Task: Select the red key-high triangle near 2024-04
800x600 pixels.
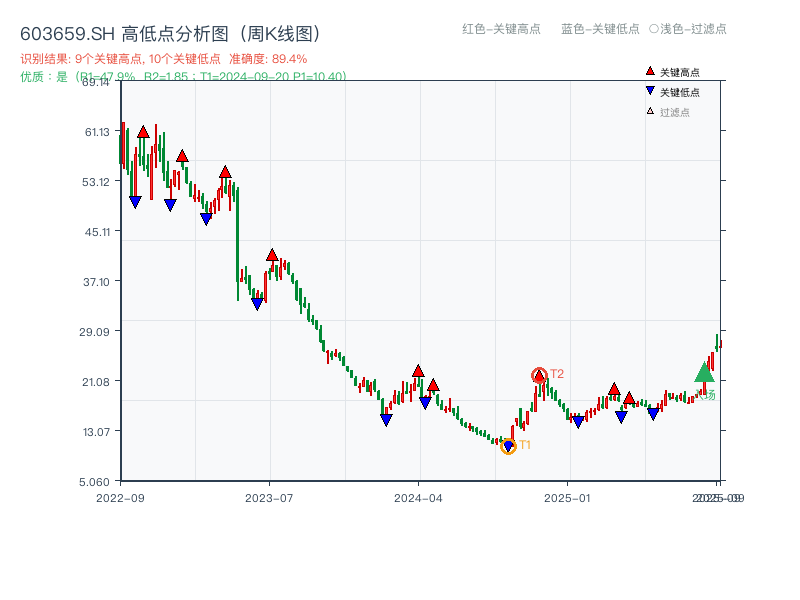Action: click(x=419, y=370)
